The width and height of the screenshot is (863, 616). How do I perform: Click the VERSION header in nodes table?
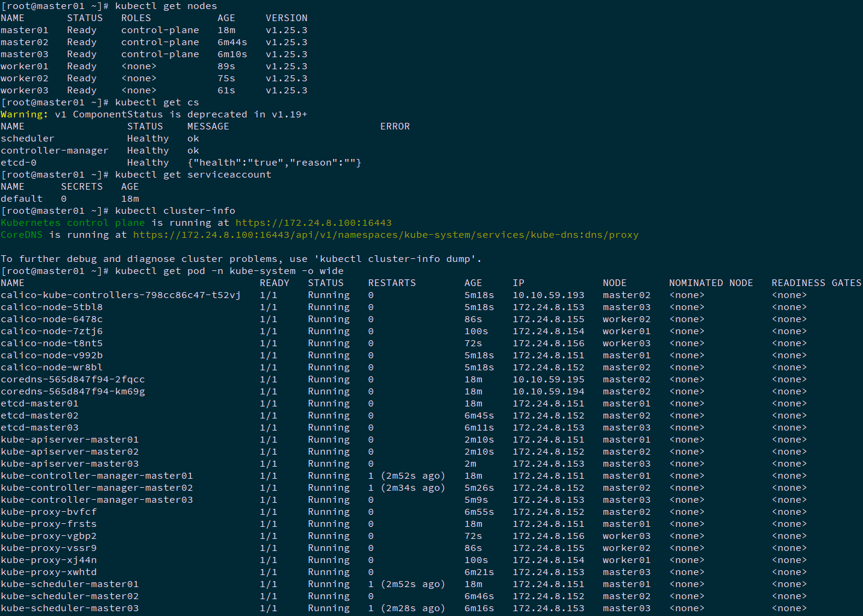[286, 18]
